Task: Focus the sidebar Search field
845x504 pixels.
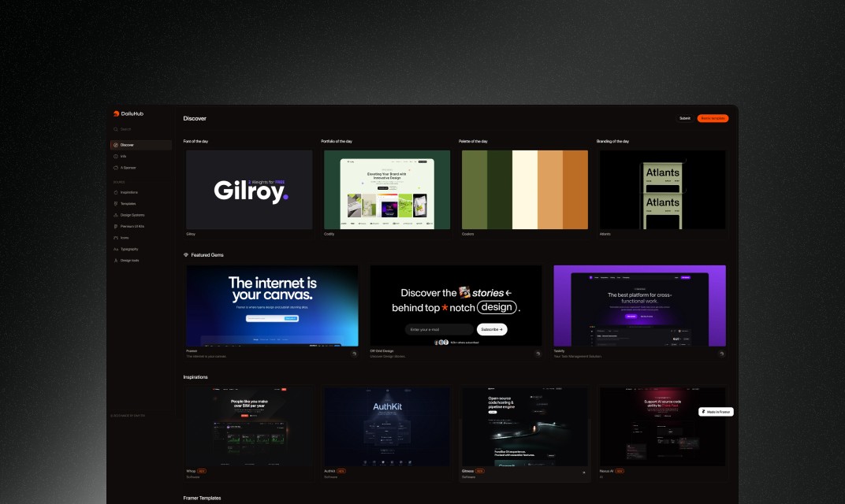Action: click(x=140, y=129)
